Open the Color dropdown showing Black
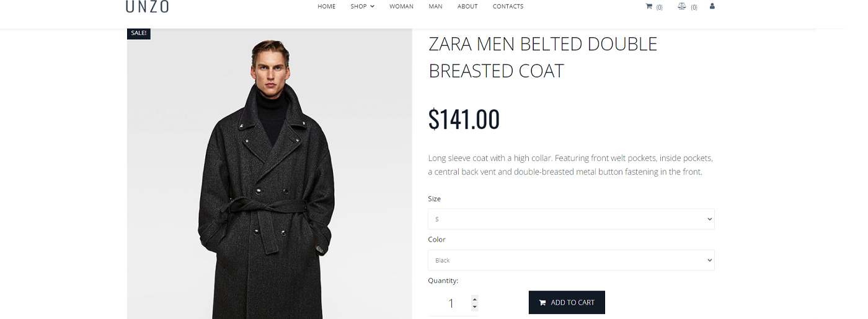This screenshot has height=319, width=868. (x=571, y=260)
